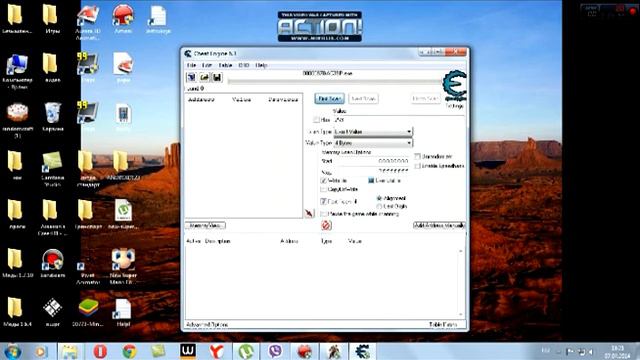Click the Undo Scan button
640x360 pixels.
(x=425, y=99)
